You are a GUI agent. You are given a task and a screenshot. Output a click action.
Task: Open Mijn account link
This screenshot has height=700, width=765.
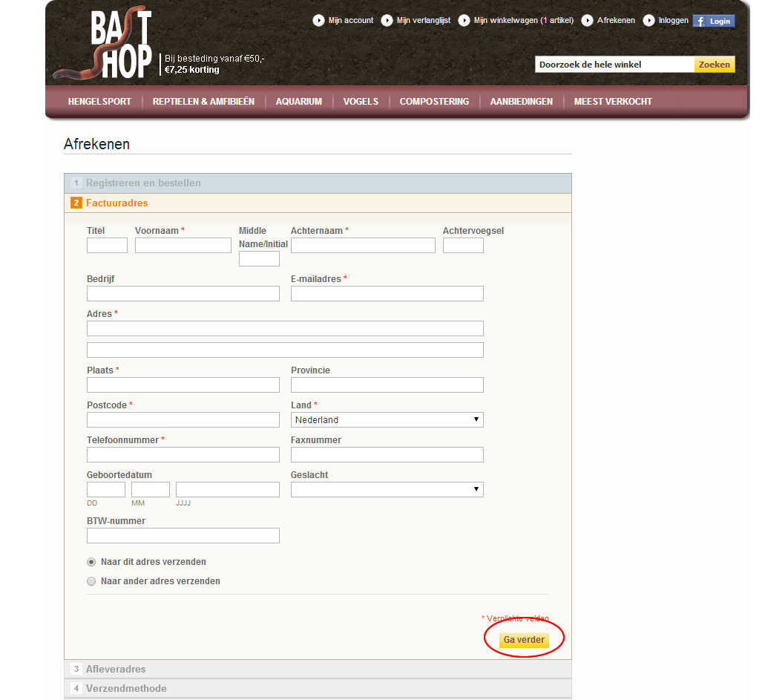pyautogui.click(x=351, y=21)
